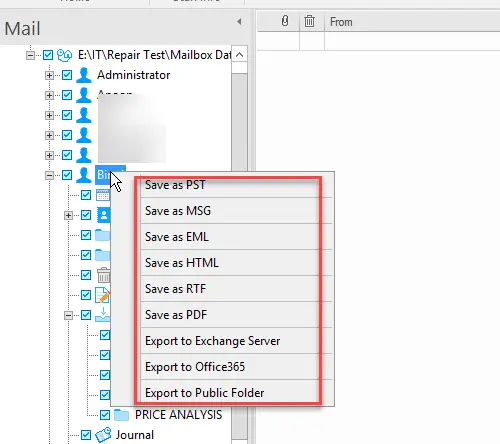This screenshot has height=444, width=500.
Task: Expand the Contacts folder node
Action: click(68, 215)
